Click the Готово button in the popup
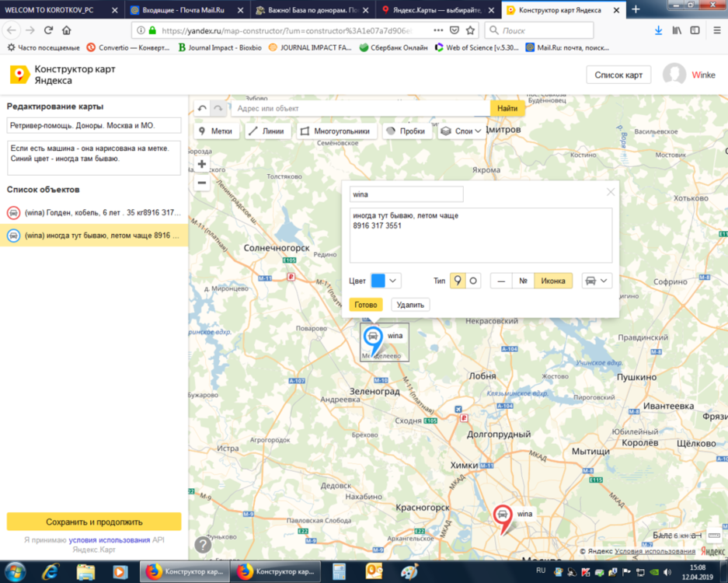 click(366, 305)
